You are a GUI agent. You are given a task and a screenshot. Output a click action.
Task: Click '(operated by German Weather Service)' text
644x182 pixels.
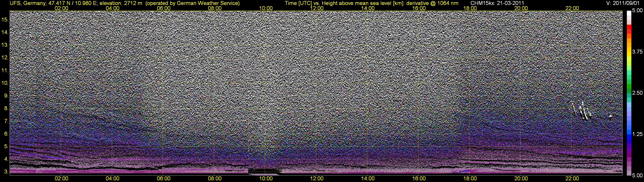(193, 3)
